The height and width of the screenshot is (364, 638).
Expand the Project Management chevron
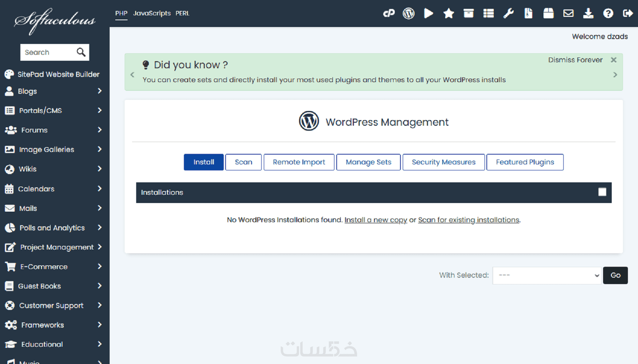[x=99, y=247]
